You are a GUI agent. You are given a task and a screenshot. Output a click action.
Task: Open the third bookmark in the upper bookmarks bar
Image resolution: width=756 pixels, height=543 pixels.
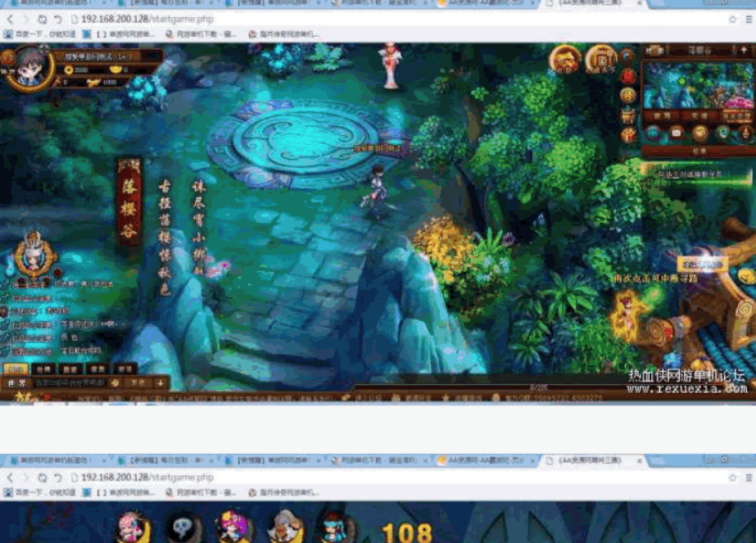point(201,34)
